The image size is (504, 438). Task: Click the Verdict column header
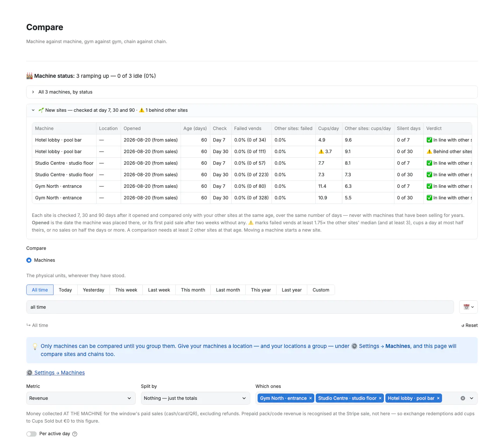pos(448,129)
